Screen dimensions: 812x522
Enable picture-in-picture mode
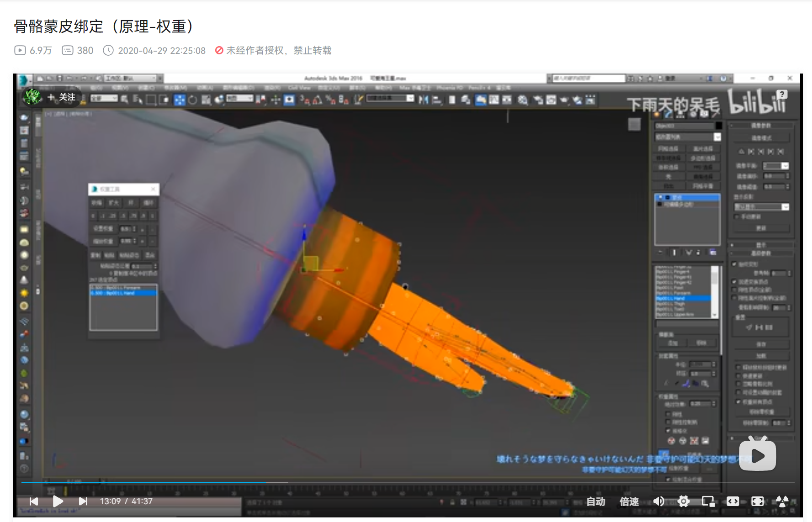[708, 501]
